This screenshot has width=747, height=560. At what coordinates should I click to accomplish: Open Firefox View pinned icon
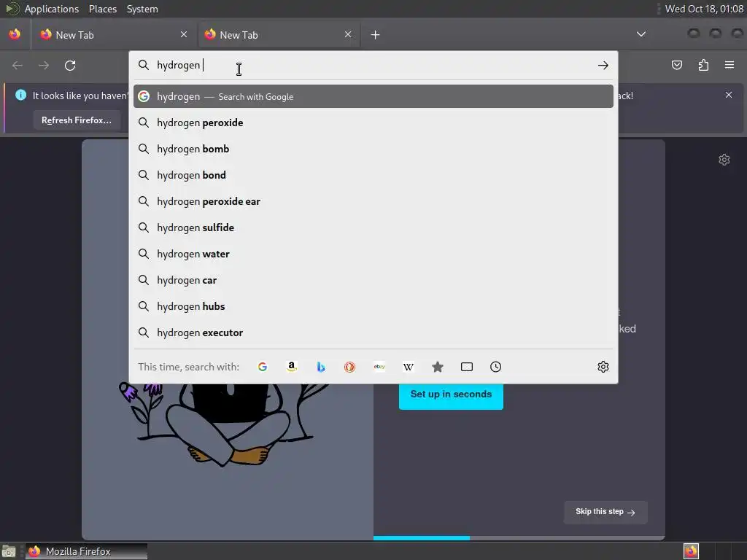tap(15, 34)
